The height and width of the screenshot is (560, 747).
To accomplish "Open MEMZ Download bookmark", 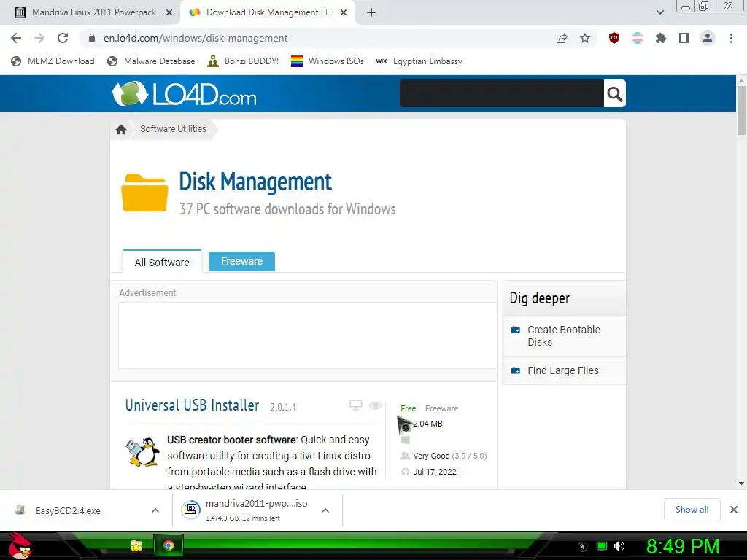I will pyautogui.click(x=53, y=61).
